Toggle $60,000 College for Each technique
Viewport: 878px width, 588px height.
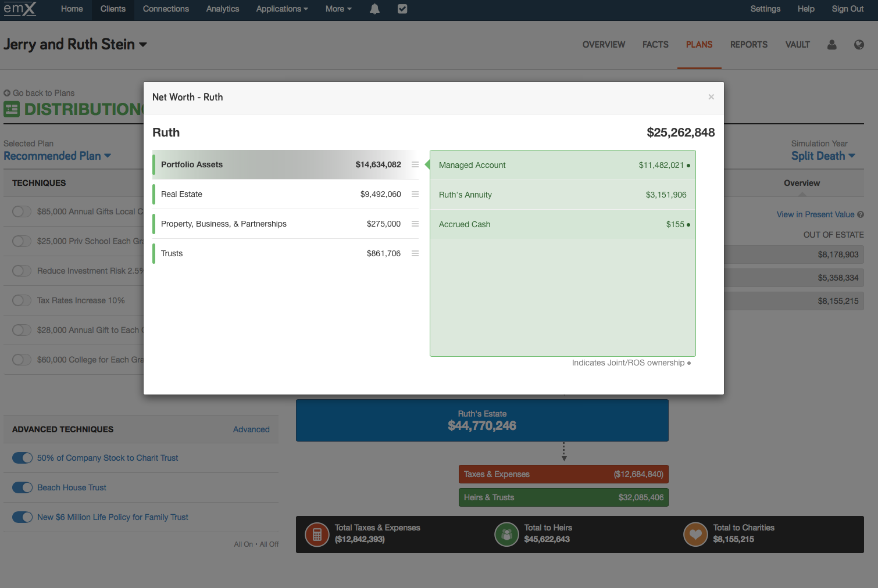(22, 360)
